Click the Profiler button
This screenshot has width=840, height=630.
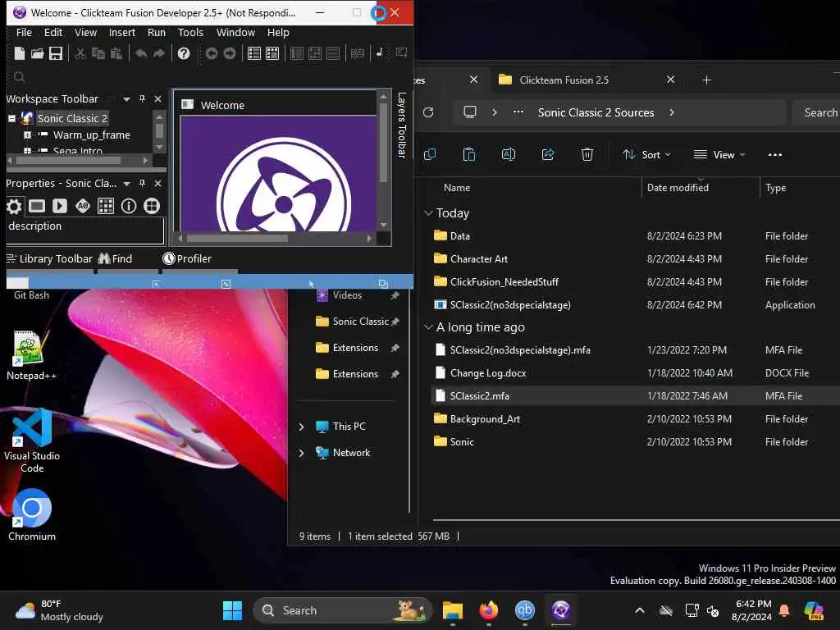click(188, 258)
